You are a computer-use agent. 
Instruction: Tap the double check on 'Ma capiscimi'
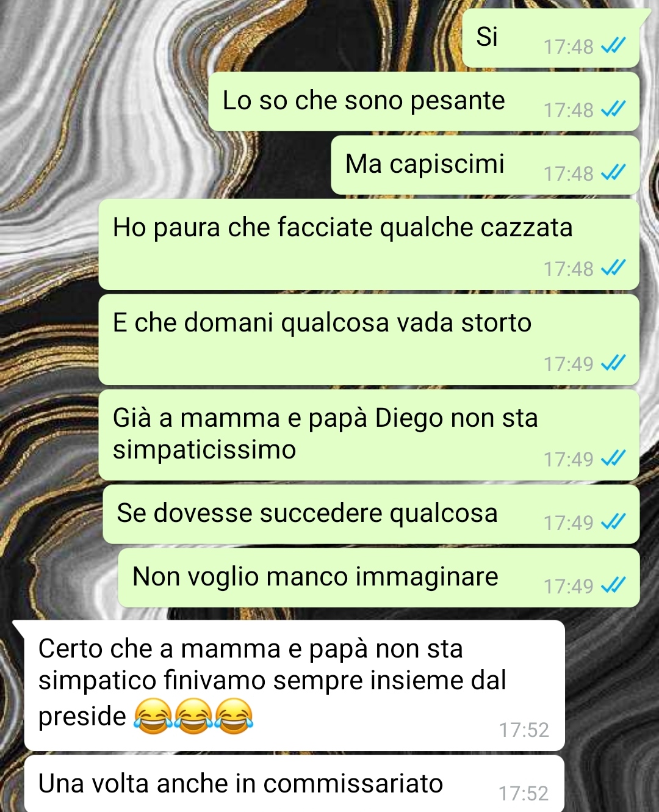pos(613,173)
